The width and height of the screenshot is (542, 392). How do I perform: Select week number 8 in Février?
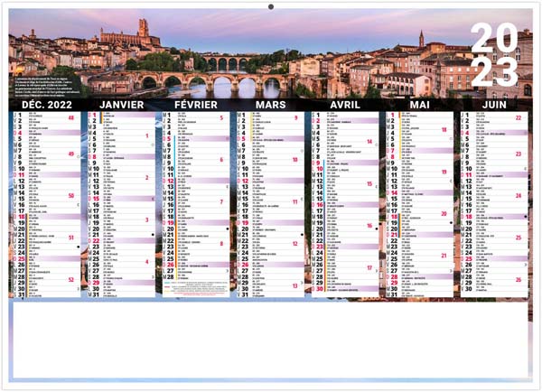(221, 244)
